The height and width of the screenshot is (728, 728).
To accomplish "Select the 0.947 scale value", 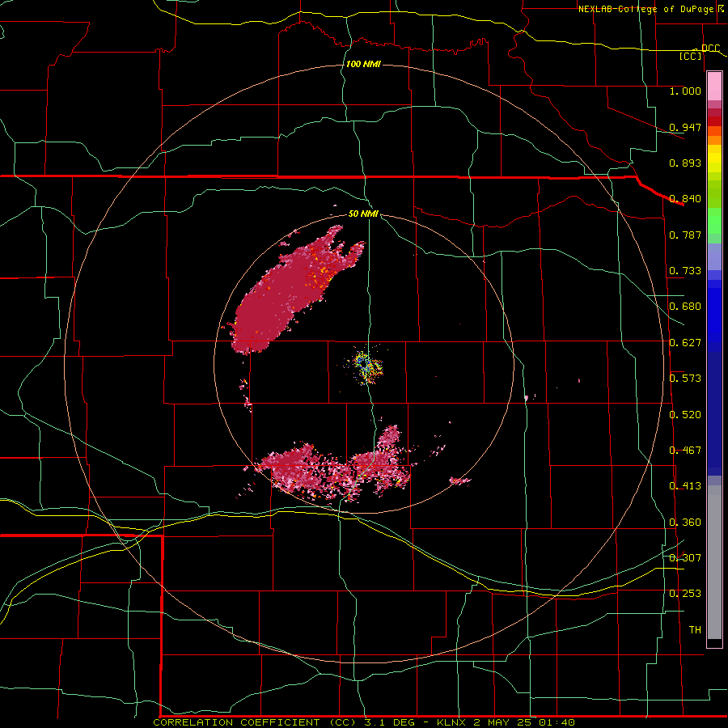I will tap(685, 127).
